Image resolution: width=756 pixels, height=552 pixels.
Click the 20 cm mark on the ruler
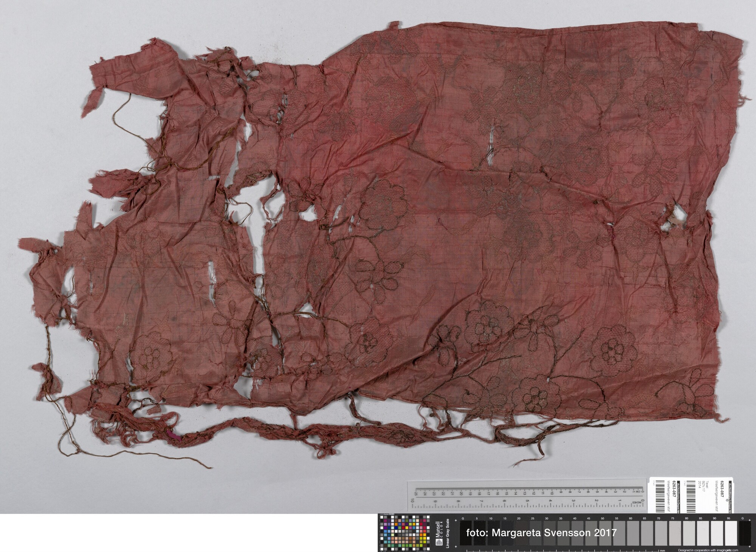[461, 493]
